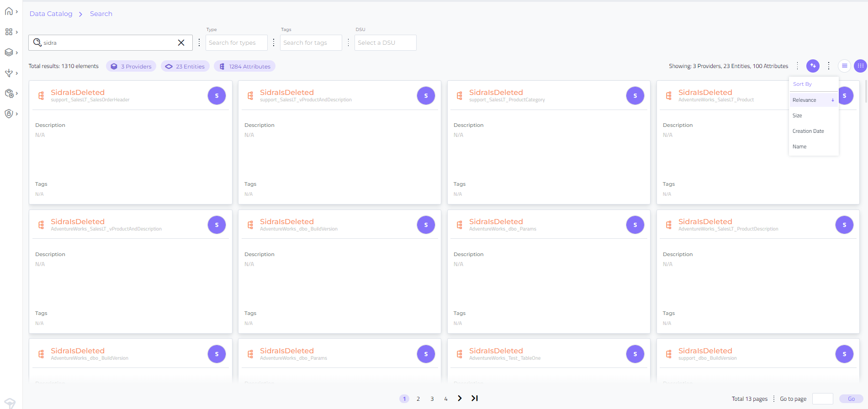Toggle the 3 Providers filter chip
The height and width of the screenshot is (409, 868).
click(131, 66)
